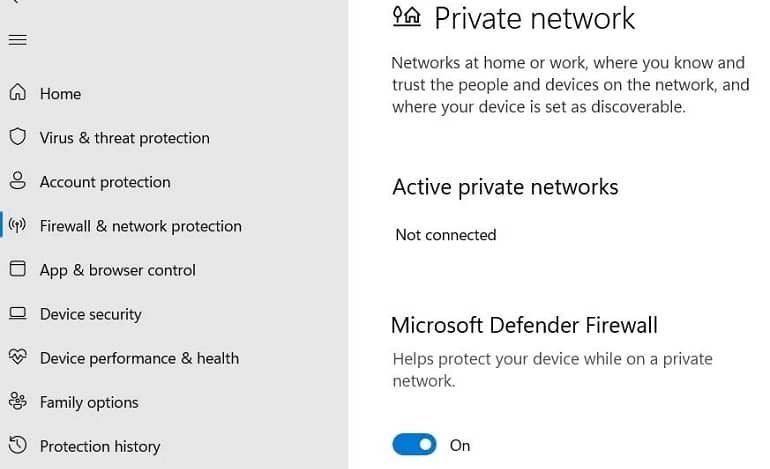Show Family options page
The height and width of the screenshot is (469, 770).
coord(89,403)
